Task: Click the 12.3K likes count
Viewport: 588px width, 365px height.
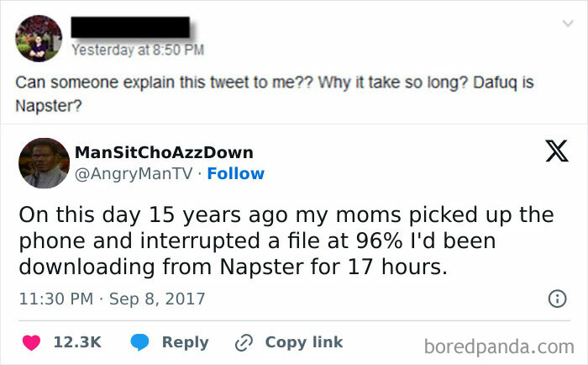Action: [x=77, y=341]
